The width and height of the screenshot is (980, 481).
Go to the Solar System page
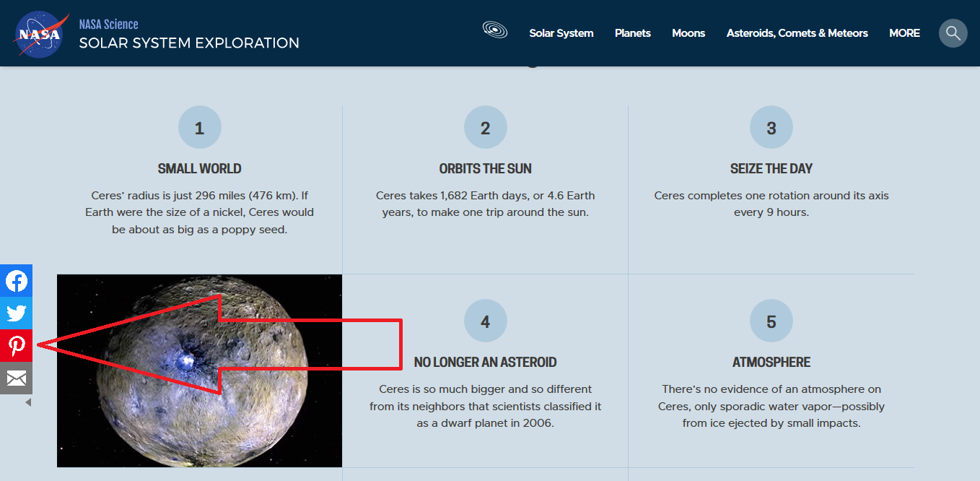click(x=561, y=33)
